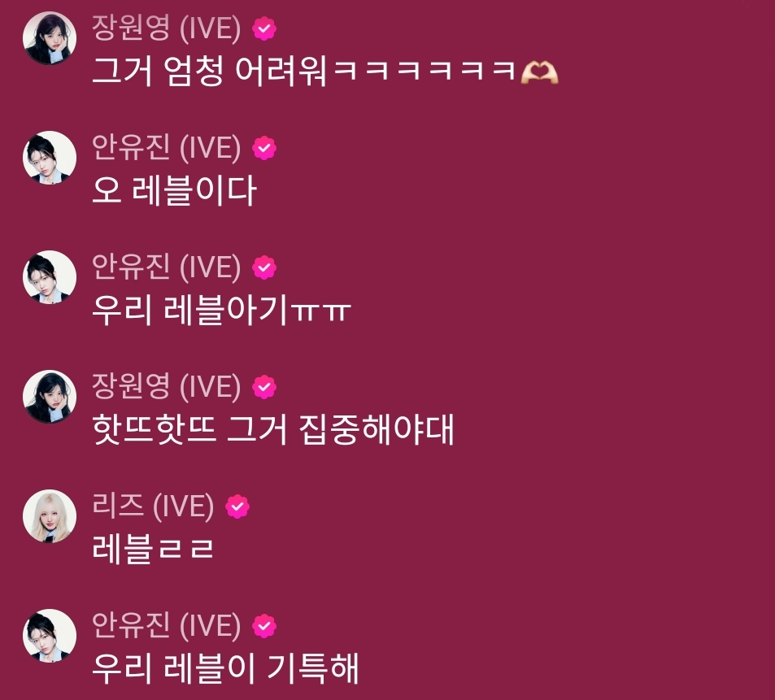The width and height of the screenshot is (775, 700).
Task: Click verified badge above '오 레블이다' message
Action: click(264, 148)
